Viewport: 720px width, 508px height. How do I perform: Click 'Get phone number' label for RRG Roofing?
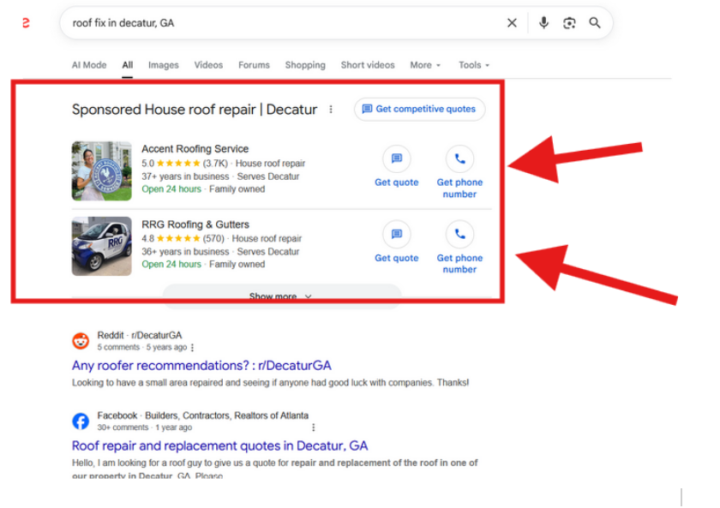click(x=460, y=264)
